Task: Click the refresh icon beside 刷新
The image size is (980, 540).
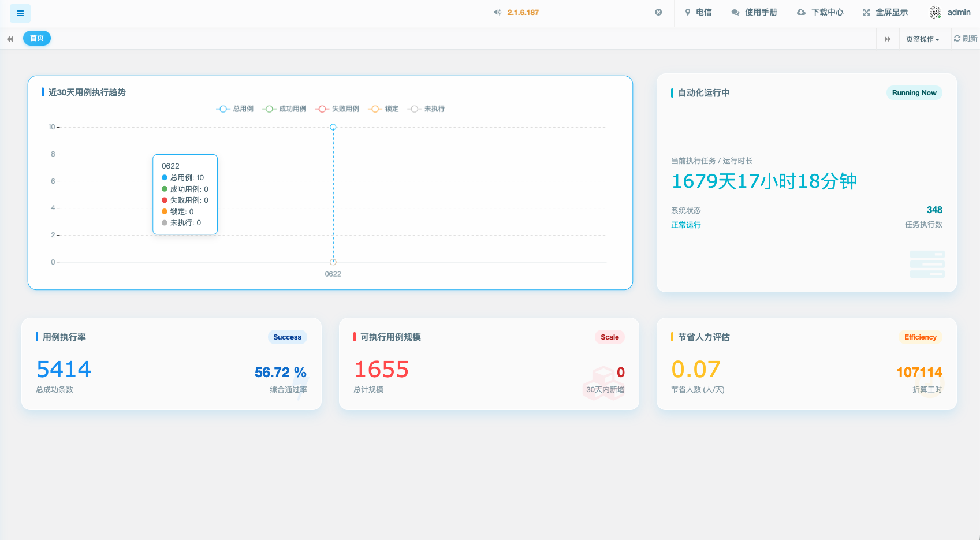Action: pos(957,38)
